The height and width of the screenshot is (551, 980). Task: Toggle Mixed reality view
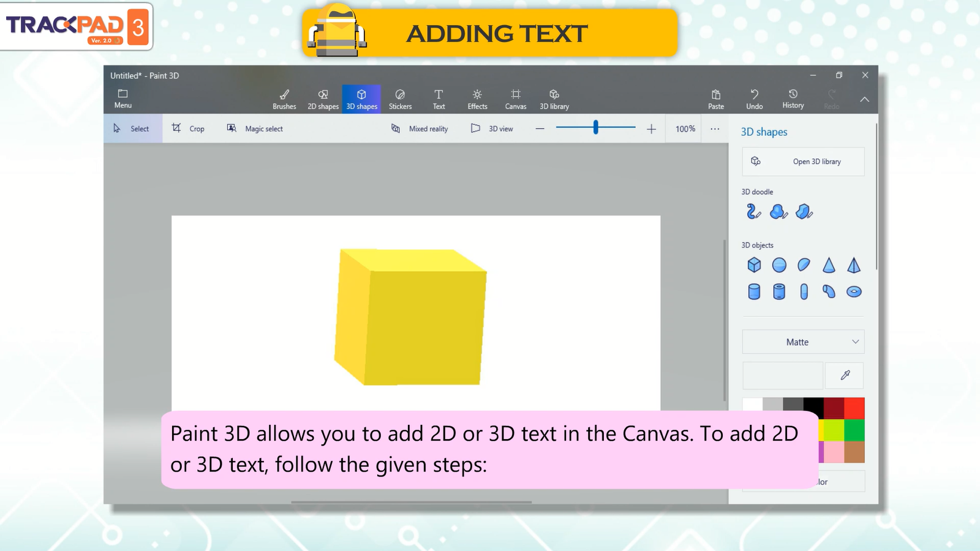pos(420,129)
